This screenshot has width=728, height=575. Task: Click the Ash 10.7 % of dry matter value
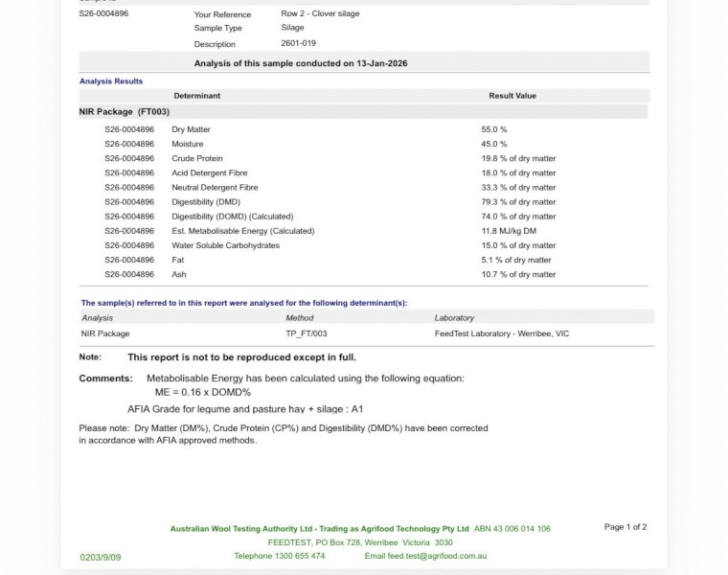(x=518, y=274)
